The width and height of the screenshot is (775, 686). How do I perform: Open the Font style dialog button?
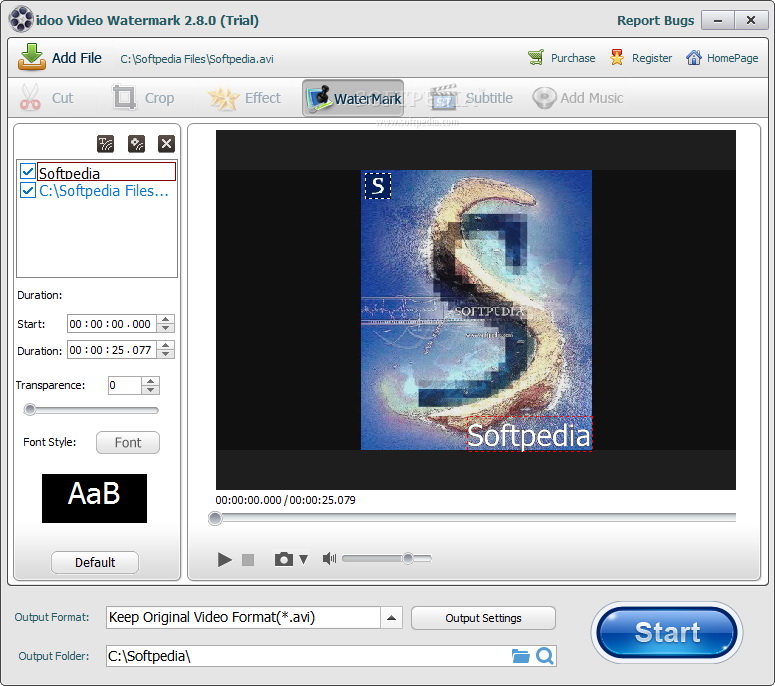pos(128,442)
